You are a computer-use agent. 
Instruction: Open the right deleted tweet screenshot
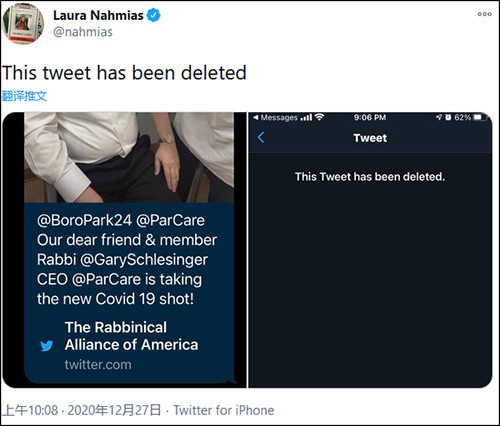click(370, 250)
